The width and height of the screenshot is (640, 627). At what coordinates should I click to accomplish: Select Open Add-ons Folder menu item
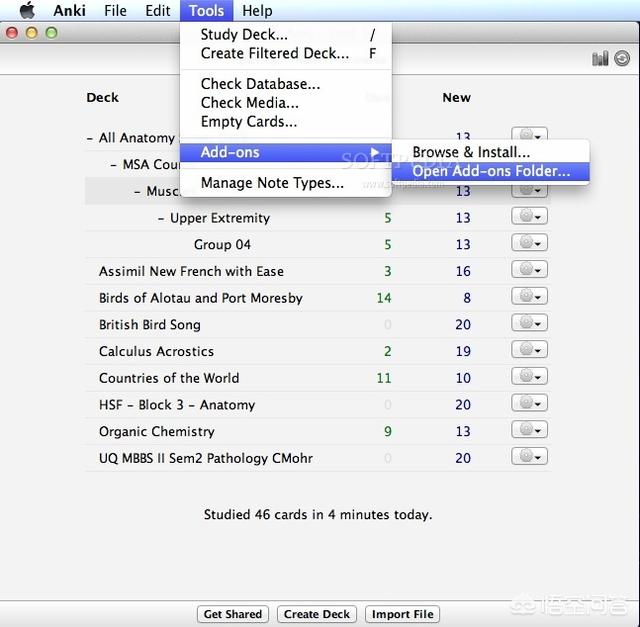[x=490, y=171]
